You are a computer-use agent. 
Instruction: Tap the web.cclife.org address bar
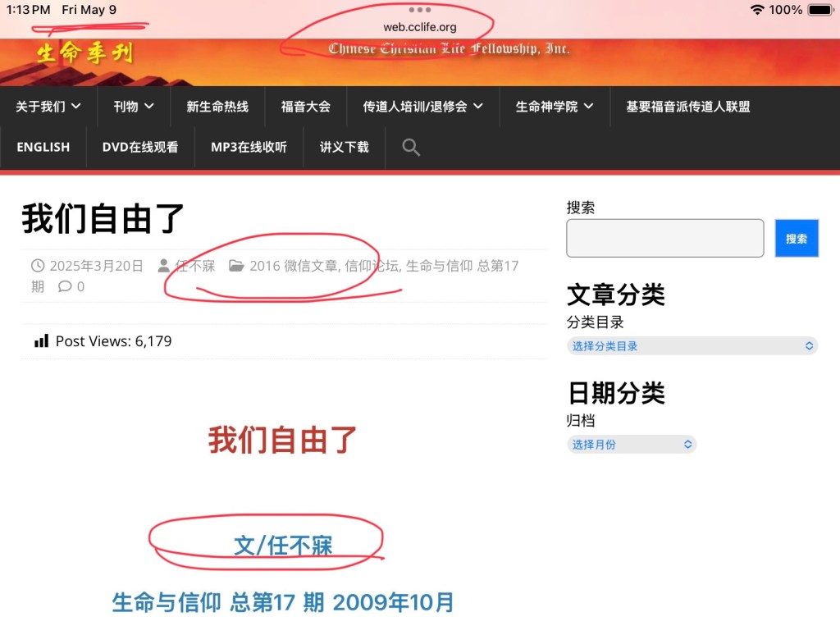point(419,27)
